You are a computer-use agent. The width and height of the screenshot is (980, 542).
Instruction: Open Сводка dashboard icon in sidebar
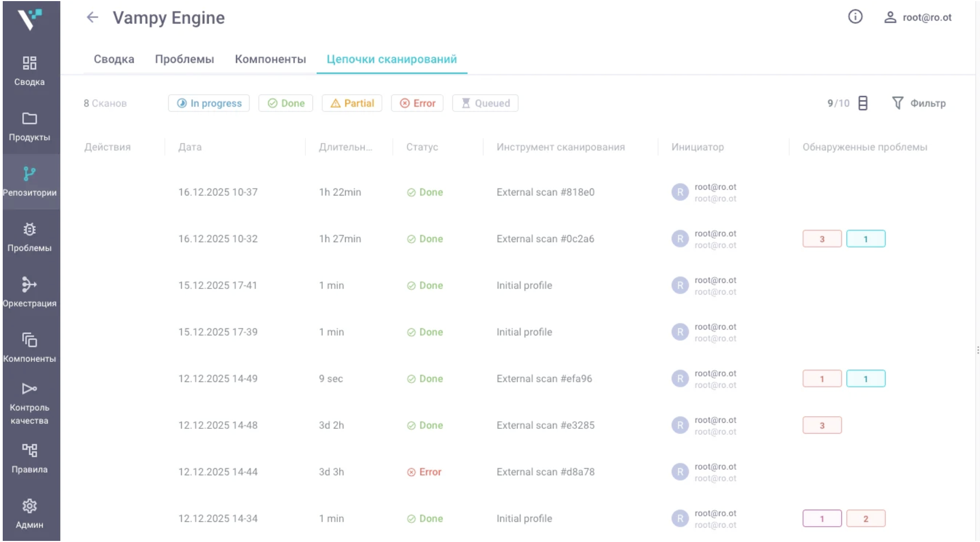[29, 63]
